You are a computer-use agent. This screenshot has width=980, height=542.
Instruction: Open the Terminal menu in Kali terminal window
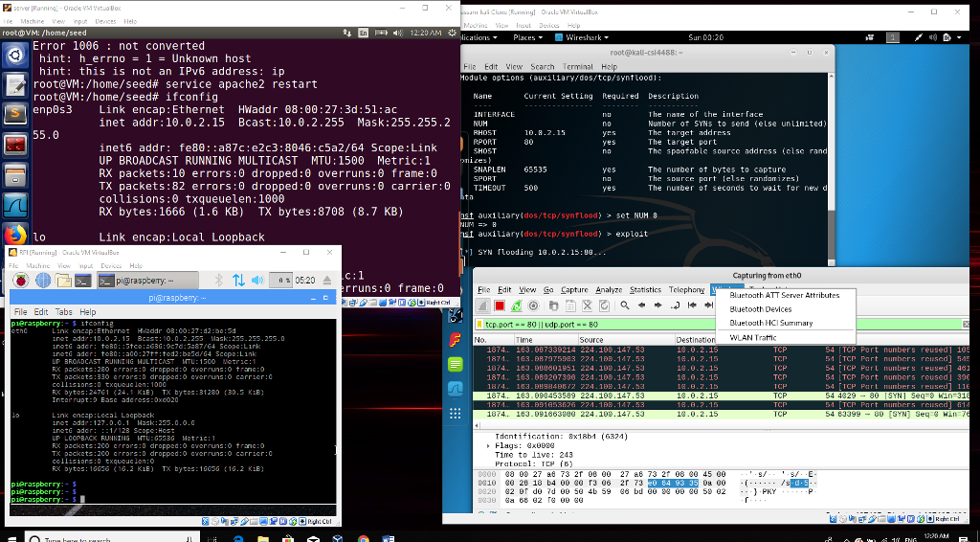tap(577, 66)
